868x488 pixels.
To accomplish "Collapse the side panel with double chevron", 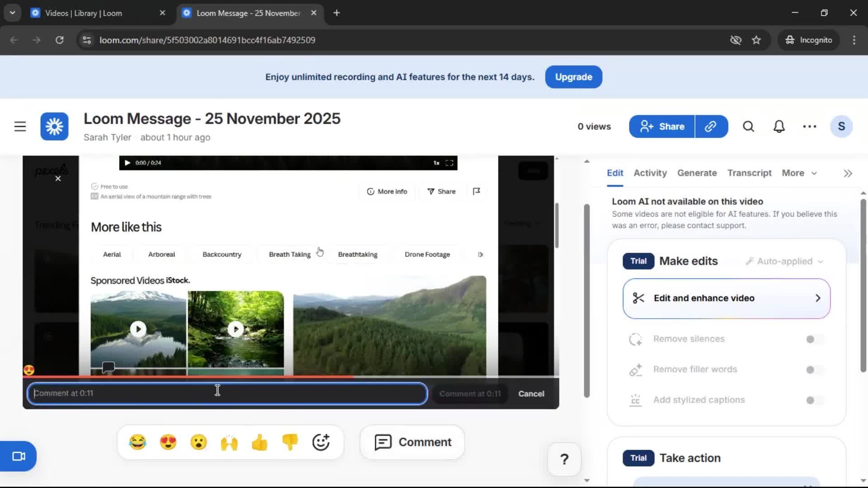I will pos(848,173).
